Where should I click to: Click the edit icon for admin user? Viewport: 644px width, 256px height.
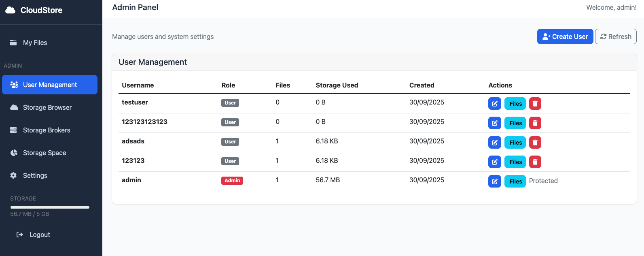tap(494, 181)
